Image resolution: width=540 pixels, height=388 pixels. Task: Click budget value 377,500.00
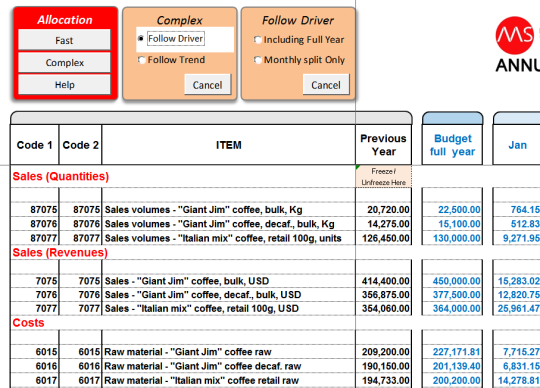(x=452, y=295)
